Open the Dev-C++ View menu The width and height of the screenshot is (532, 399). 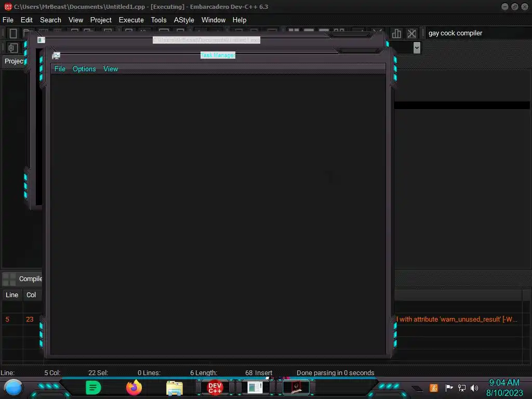(x=76, y=20)
